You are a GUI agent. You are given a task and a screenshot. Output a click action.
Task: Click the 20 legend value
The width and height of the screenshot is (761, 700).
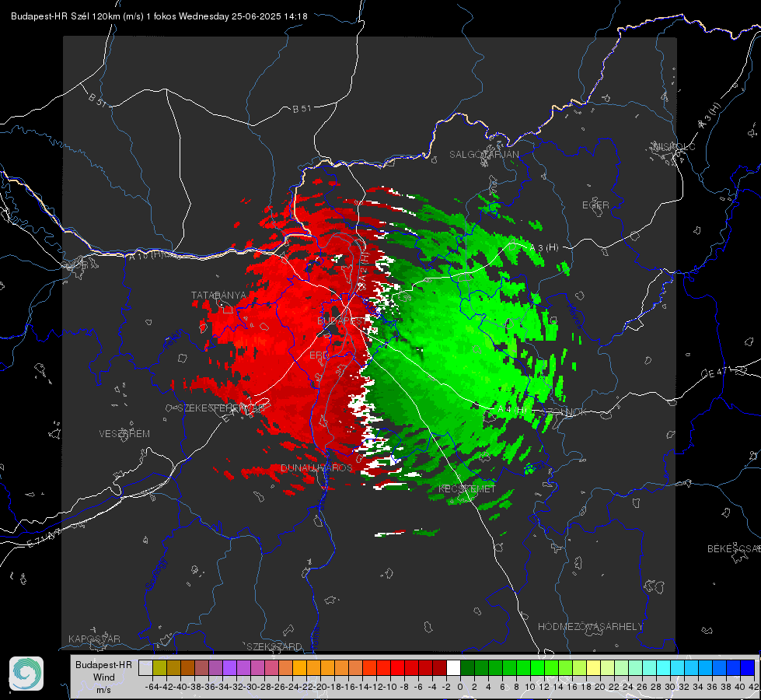600,687
